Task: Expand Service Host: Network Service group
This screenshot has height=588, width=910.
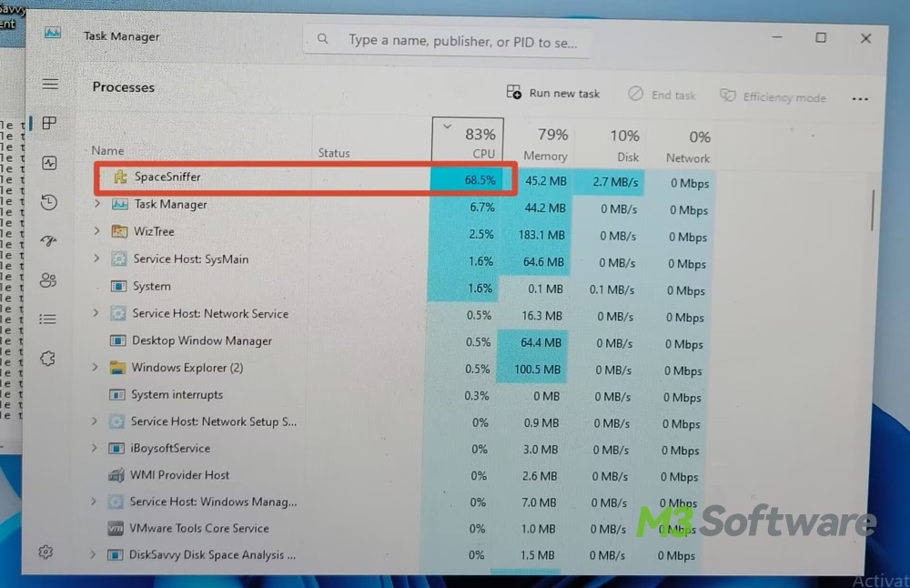Action: (x=96, y=313)
